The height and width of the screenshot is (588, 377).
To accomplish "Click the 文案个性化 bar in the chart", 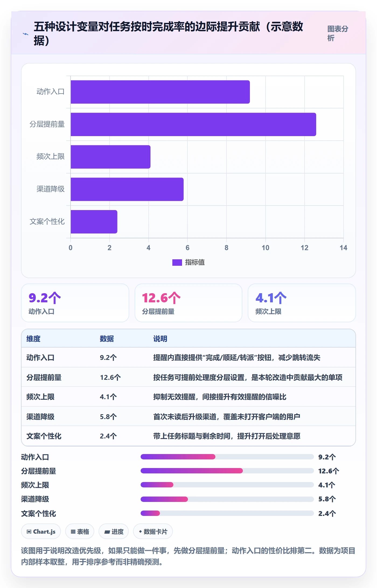I will point(94,222).
